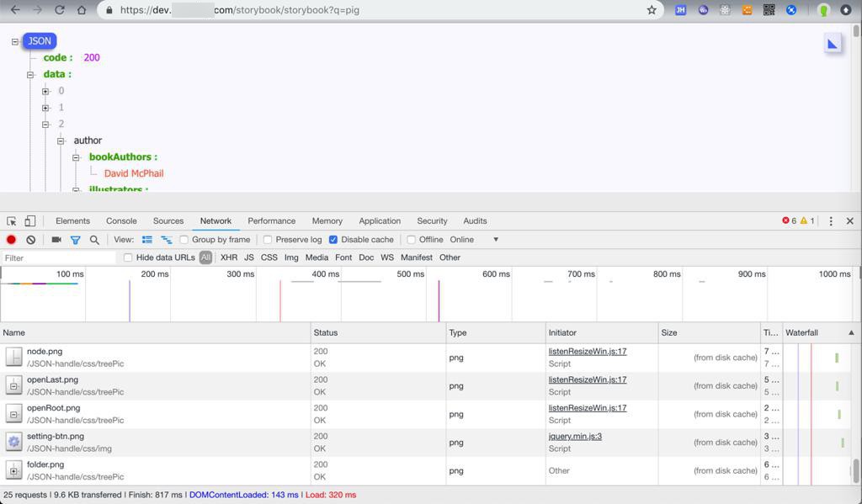Image resolution: width=862 pixels, height=504 pixels.
Task: Click the network table vertical scrollbar
Action: (856, 470)
